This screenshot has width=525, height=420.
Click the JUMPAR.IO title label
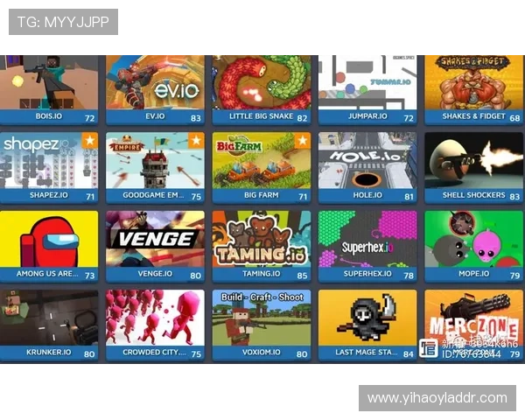(x=367, y=116)
